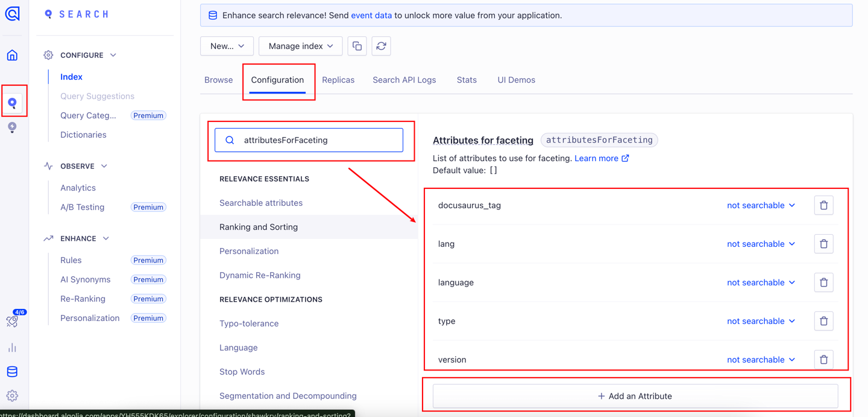Click the magnifier icon in settings search

(x=230, y=140)
